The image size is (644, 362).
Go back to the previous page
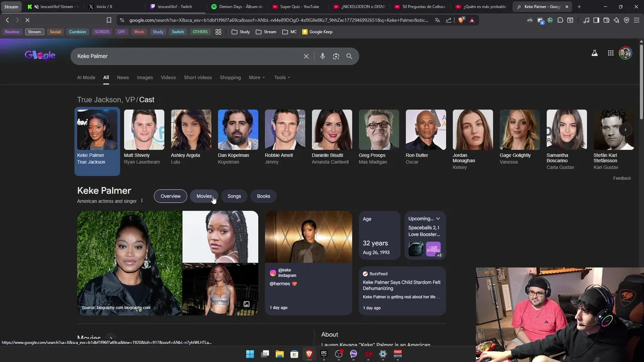coord(7,20)
